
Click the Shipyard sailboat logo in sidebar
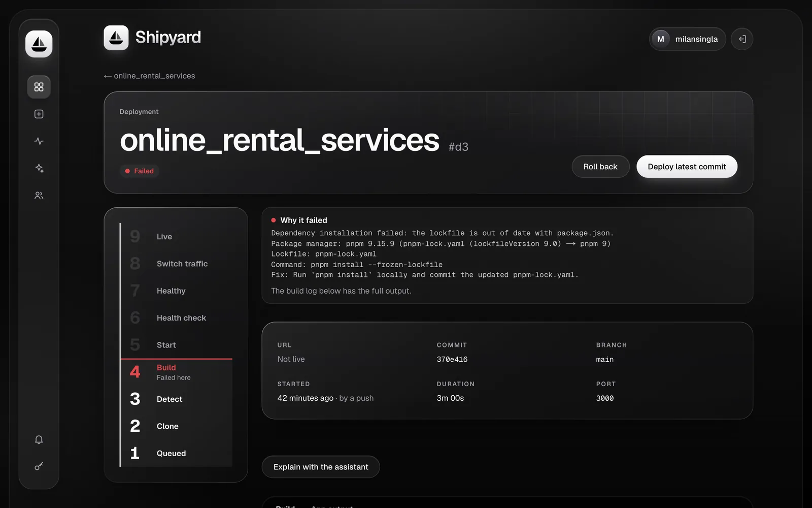(x=39, y=44)
